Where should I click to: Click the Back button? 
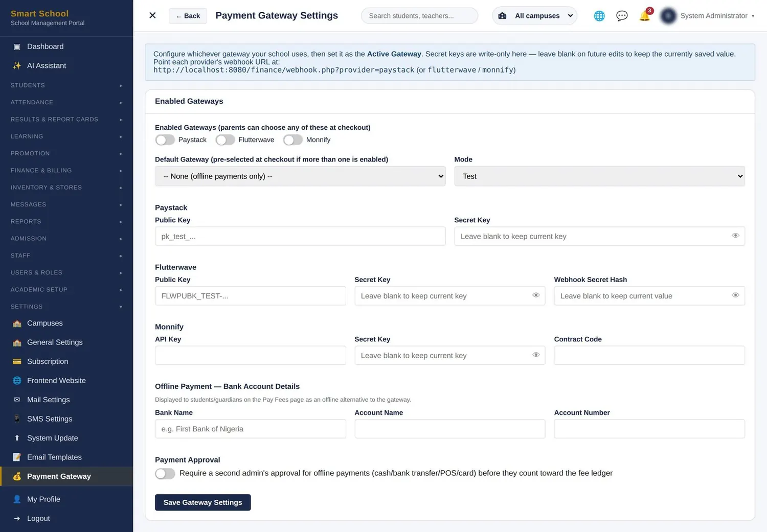[188, 16]
